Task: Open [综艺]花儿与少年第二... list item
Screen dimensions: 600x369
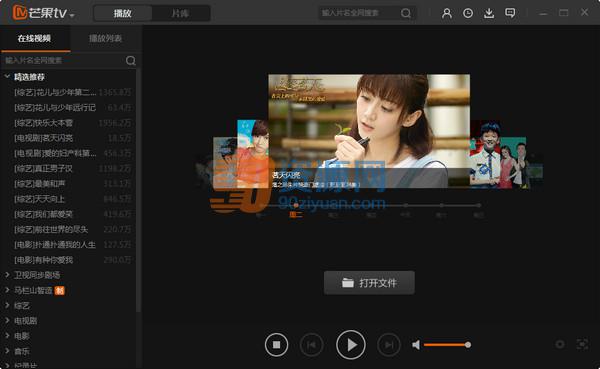Action: coord(72,92)
